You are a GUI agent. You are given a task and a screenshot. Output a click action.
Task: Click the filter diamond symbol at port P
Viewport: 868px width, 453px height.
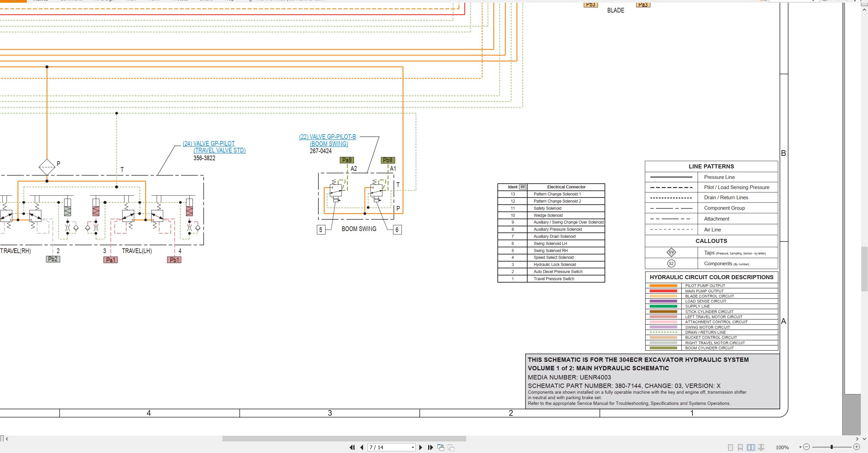pyautogui.click(x=47, y=167)
